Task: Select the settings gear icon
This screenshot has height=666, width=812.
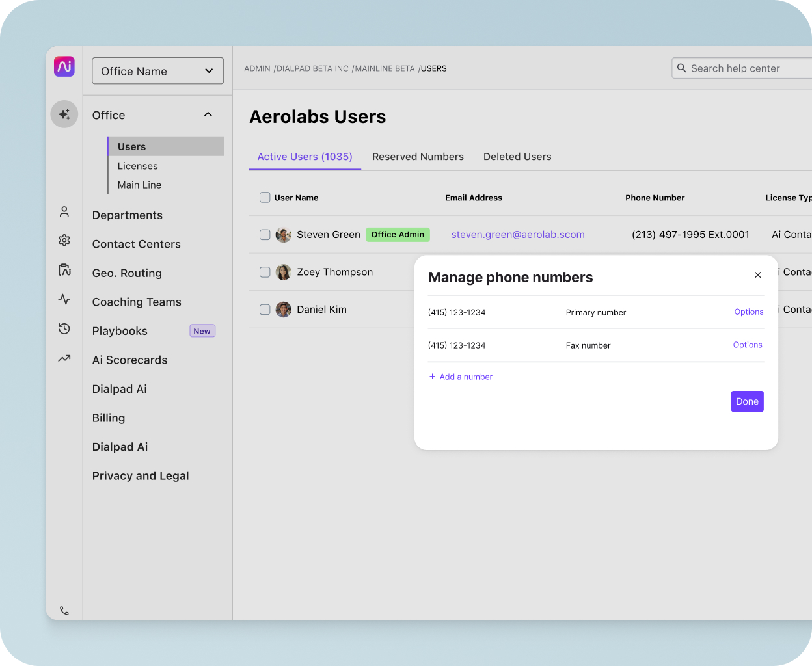Action: coord(64,240)
